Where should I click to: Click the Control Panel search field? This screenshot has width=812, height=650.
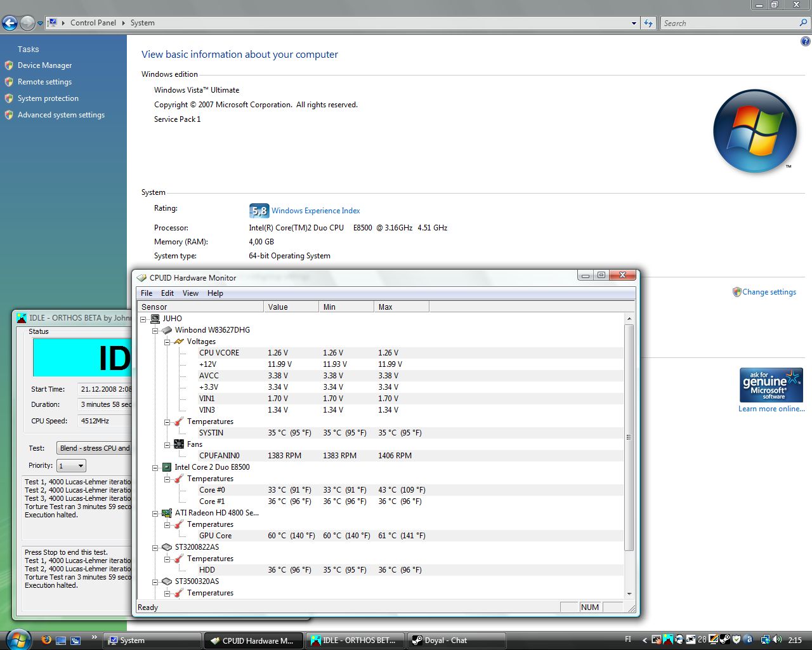click(x=730, y=23)
